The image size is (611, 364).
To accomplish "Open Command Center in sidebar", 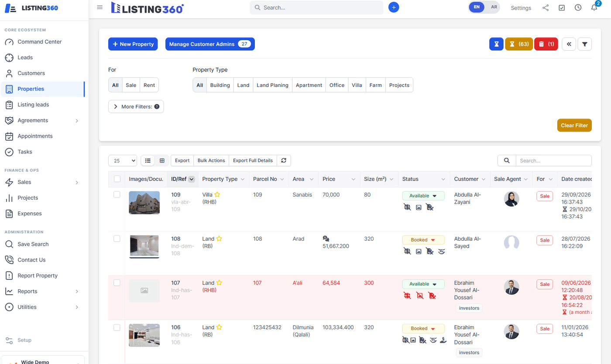I will 42,42.
